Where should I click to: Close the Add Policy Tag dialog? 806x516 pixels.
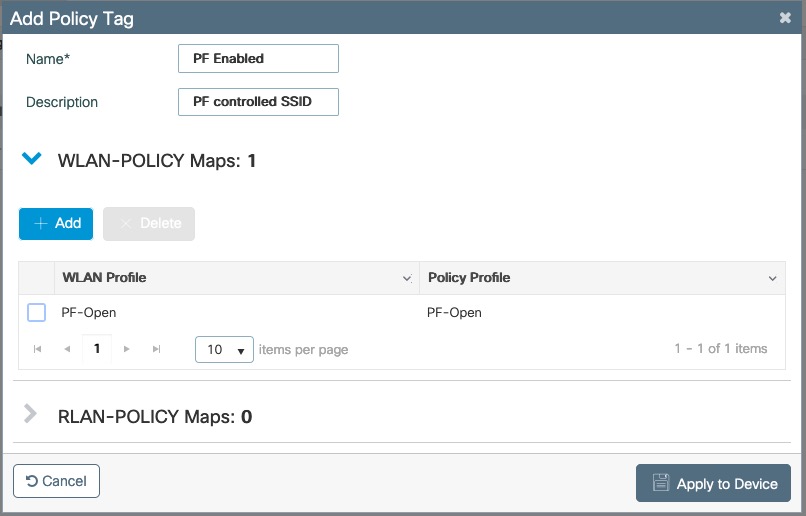[x=785, y=18]
